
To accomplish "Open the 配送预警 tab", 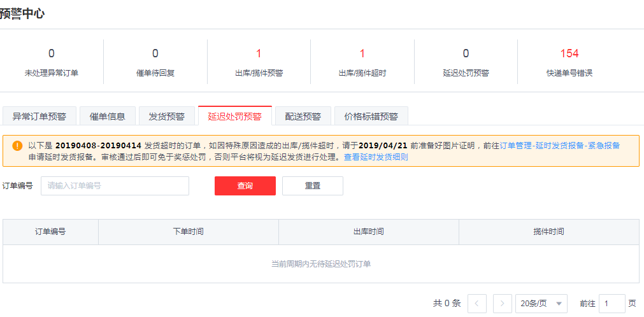I will (303, 116).
